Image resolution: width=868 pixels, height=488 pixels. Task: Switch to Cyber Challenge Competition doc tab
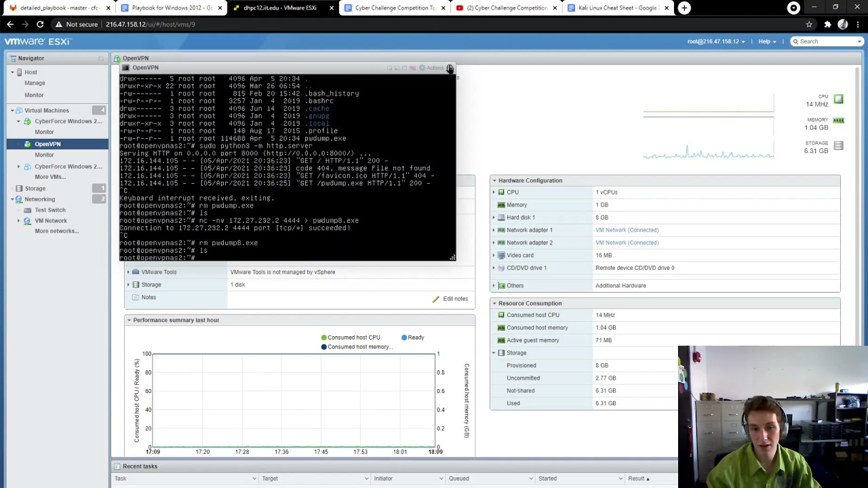click(395, 8)
